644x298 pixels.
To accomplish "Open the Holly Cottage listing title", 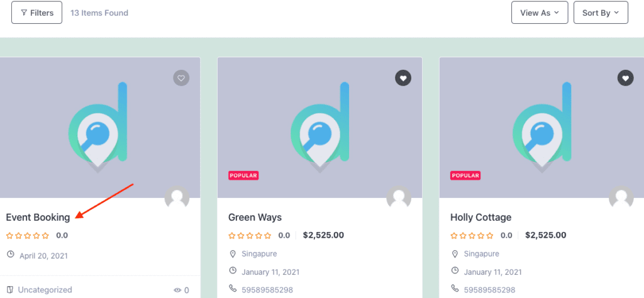I will (x=481, y=217).
